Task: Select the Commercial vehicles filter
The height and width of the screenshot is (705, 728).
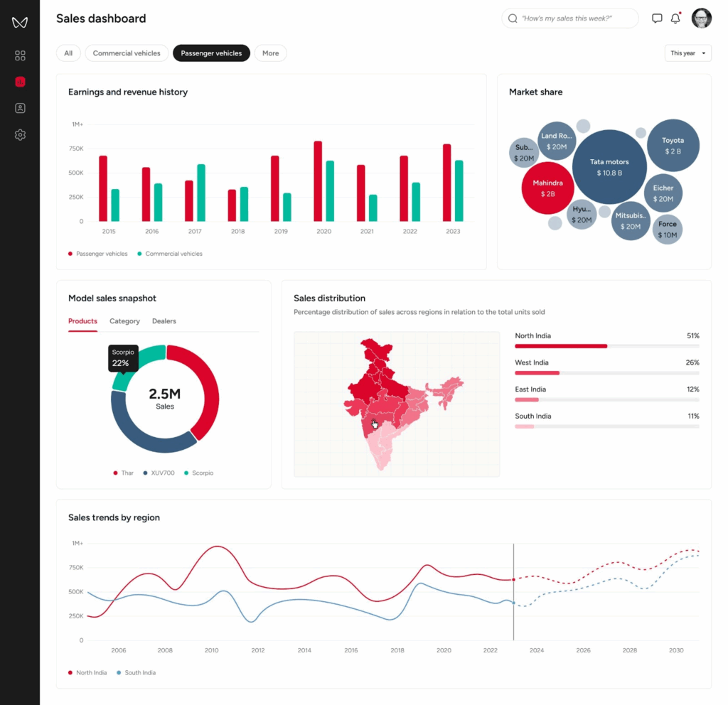Action: 127,53
